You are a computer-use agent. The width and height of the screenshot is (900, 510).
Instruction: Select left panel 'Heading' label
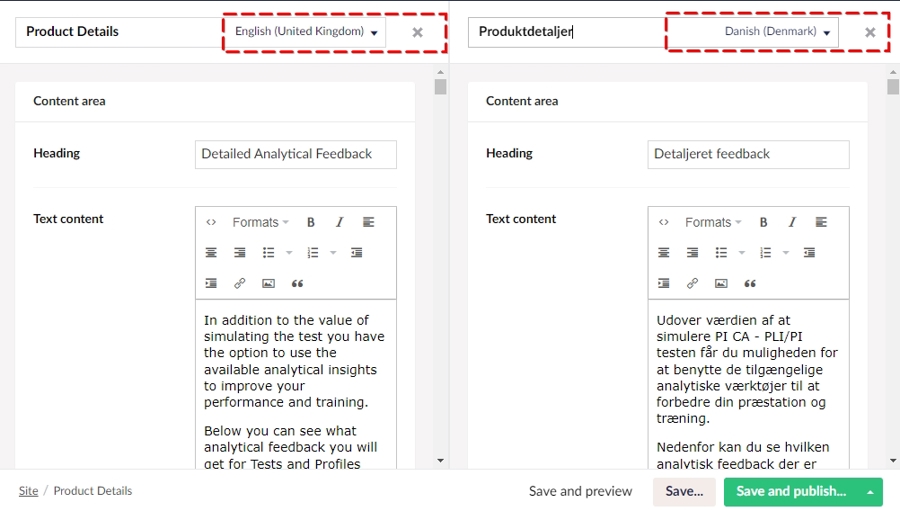coord(56,153)
